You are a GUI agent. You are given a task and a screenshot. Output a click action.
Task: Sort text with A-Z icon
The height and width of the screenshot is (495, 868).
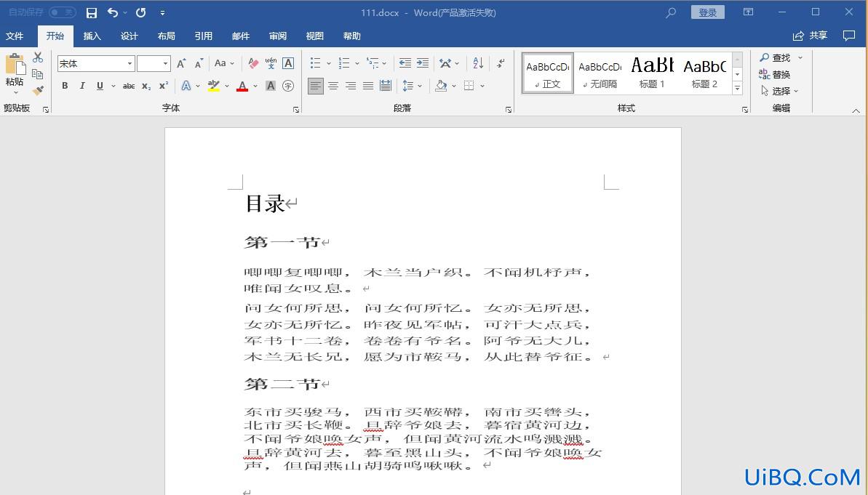(x=478, y=63)
